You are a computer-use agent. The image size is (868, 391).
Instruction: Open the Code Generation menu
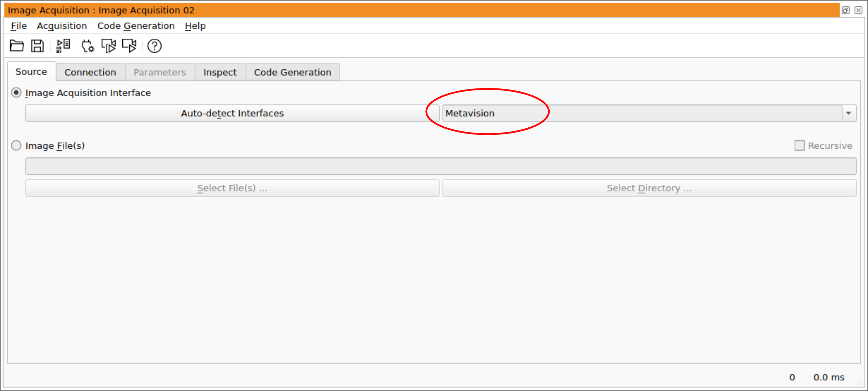(136, 26)
